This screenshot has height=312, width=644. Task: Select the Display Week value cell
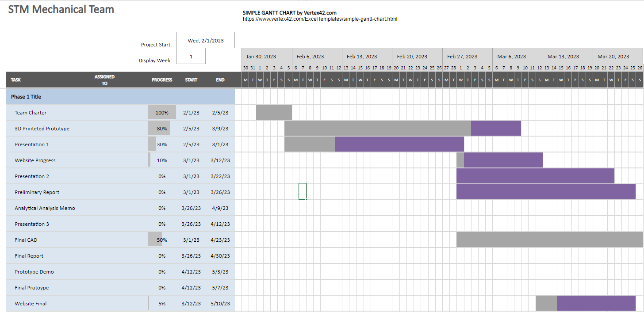coord(191,57)
